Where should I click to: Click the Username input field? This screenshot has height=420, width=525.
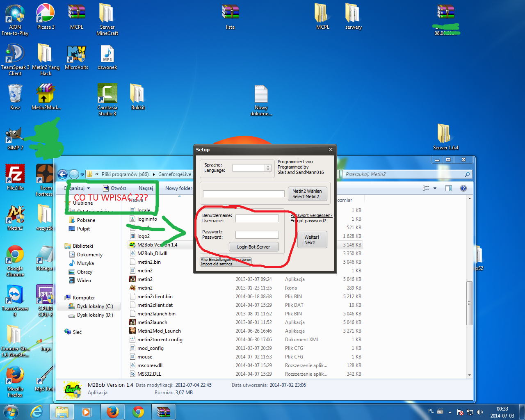[257, 218]
